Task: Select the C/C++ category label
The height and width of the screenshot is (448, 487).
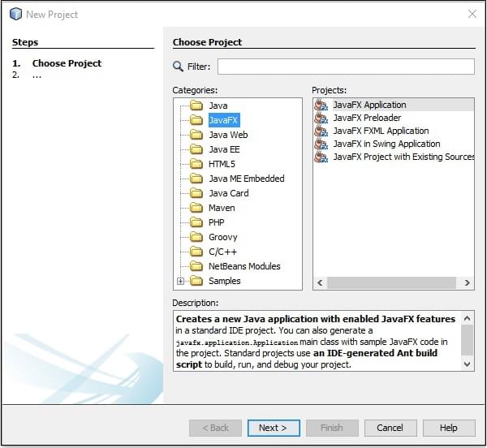Action: coord(222,252)
